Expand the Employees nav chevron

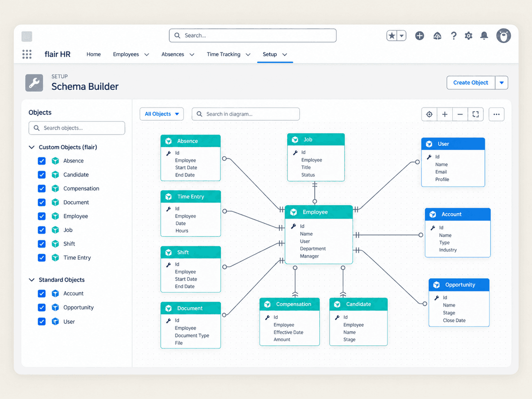point(147,54)
